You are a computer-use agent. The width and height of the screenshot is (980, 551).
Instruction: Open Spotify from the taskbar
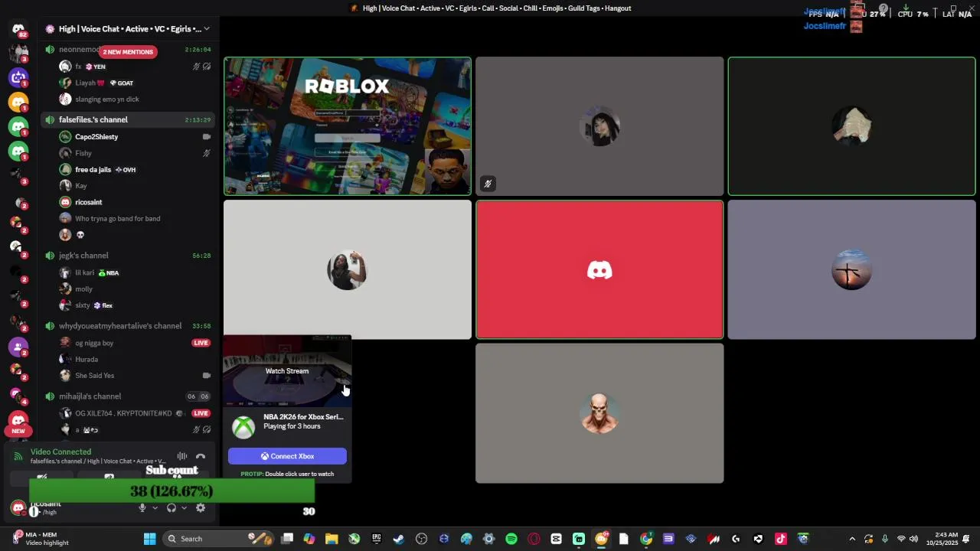point(511,539)
